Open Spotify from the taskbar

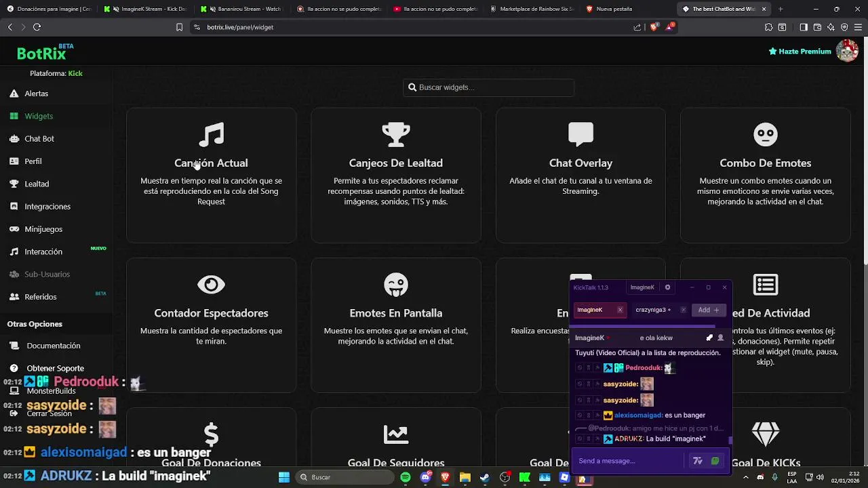pos(406,477)
